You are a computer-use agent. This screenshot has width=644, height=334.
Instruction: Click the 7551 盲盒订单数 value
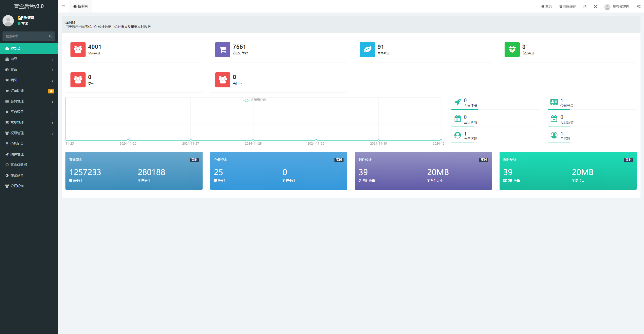pyautogui.click(x=239, y=47)
